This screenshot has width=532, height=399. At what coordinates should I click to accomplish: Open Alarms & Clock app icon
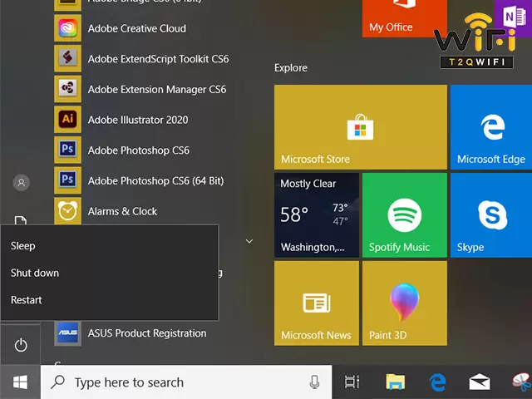(67, 210)
